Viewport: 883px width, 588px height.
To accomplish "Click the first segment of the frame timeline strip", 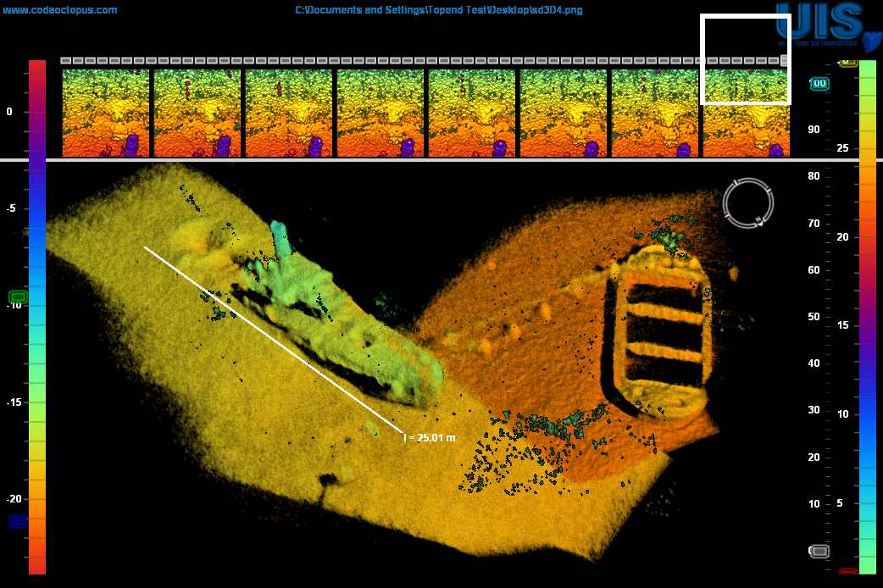I will coord(66,61).
